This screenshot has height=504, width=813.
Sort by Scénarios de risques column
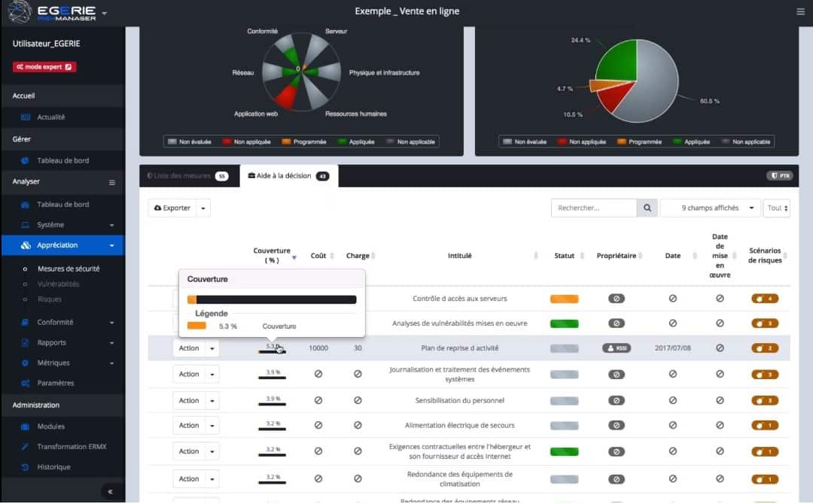click(x=767, y=255)
